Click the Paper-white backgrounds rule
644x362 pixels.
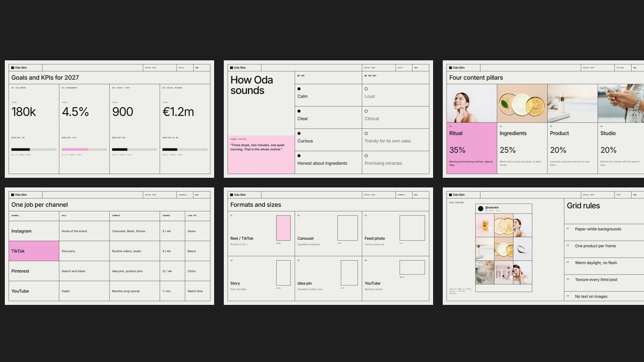pyautogui.click(x=598, y=229)
